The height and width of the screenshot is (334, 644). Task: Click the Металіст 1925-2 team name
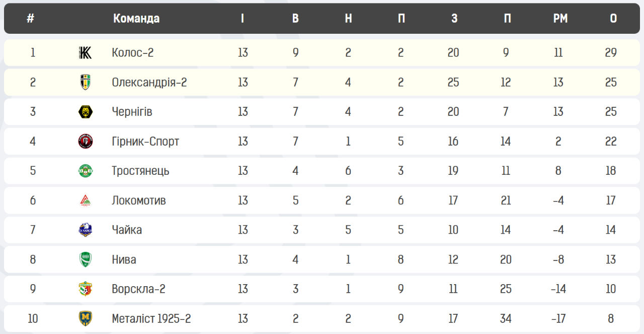[151, 318]
